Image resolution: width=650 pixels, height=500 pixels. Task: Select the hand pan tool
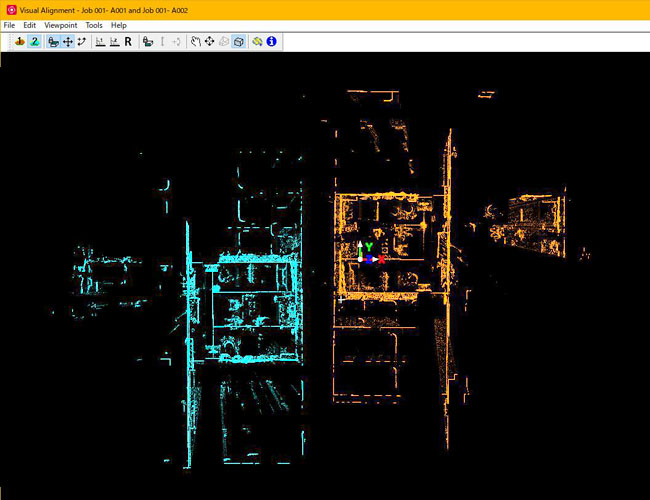tap(195, 41)
